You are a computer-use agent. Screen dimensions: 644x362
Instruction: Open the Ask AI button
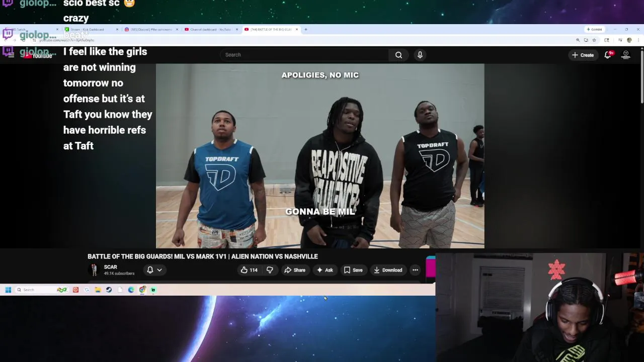point(325,270)
